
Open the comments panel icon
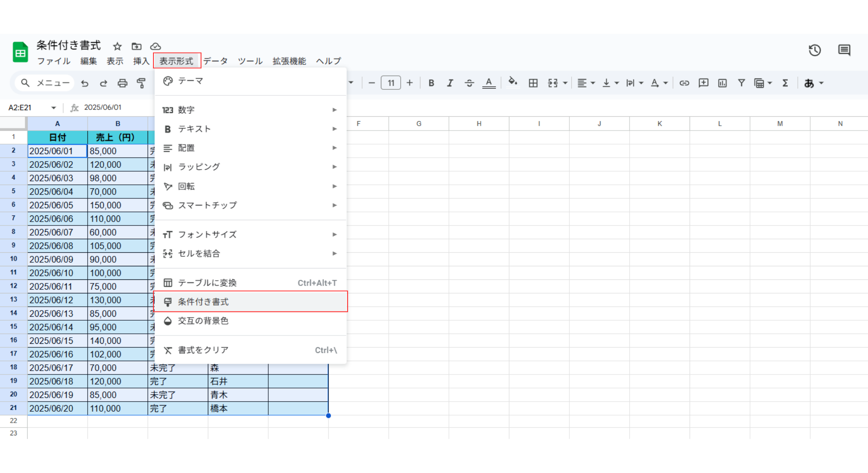click(x=844, y=50)
